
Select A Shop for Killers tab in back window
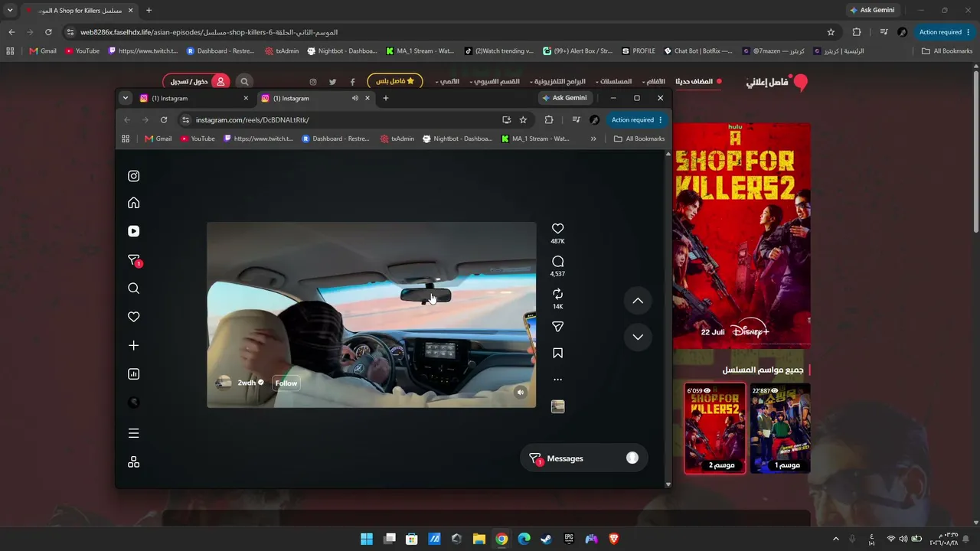point(80,11)
